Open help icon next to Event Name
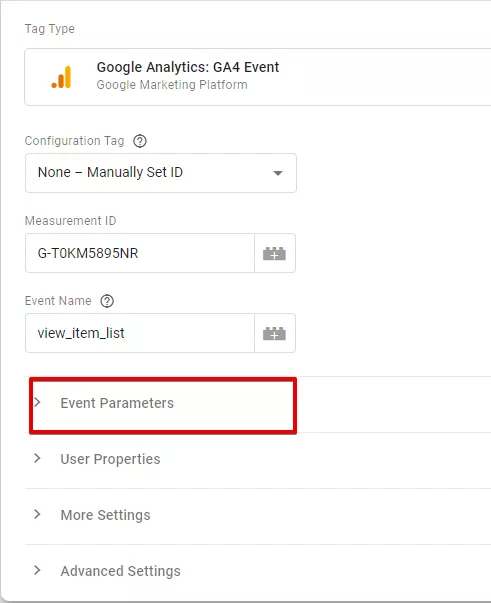The height and width of the screenshot is (603, 491). 107,301
